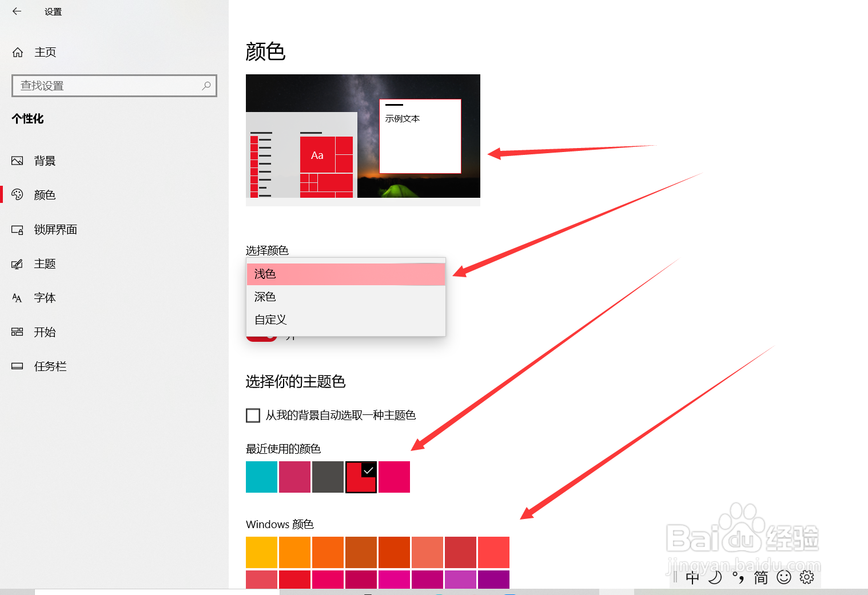Choose 深色 in the color mode dropdown
Screen dimensions: 868x595
click(346, 297)
